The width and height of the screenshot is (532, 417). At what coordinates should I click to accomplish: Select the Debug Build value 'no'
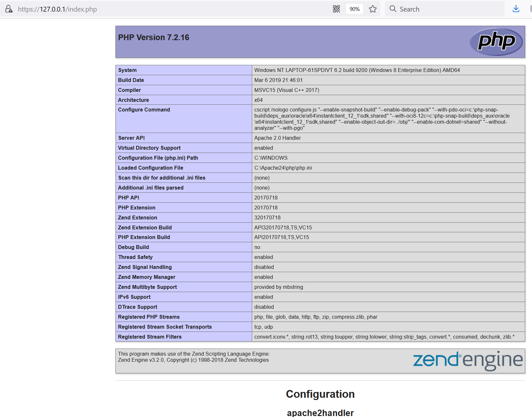coord(257,247)
